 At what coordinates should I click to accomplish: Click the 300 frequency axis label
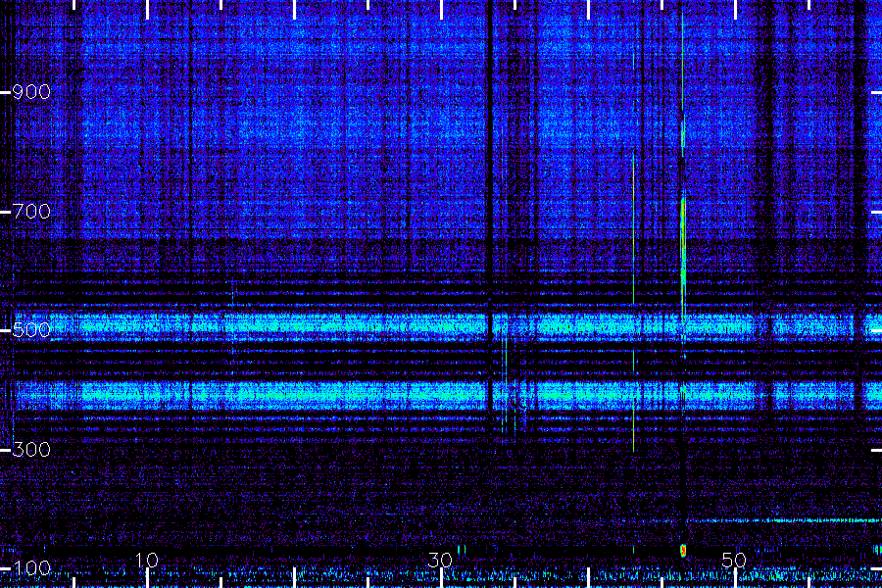[31, 450]
